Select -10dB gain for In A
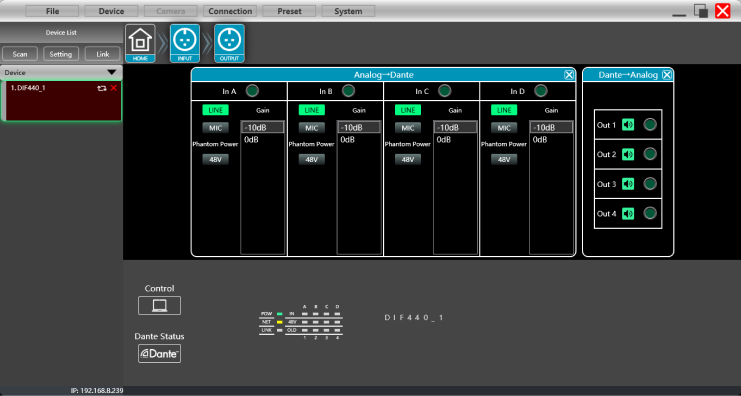 tap(263, 128)
